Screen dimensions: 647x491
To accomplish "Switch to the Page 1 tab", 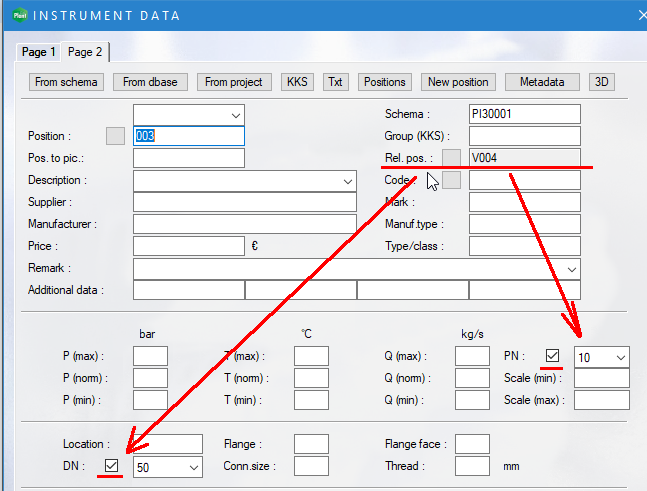I will point(40,52).
